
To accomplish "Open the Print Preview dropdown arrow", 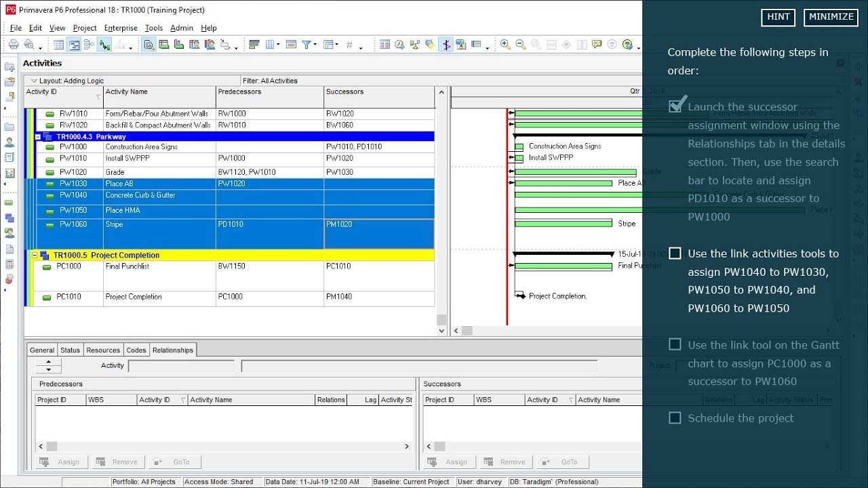I will coord(40,48).
